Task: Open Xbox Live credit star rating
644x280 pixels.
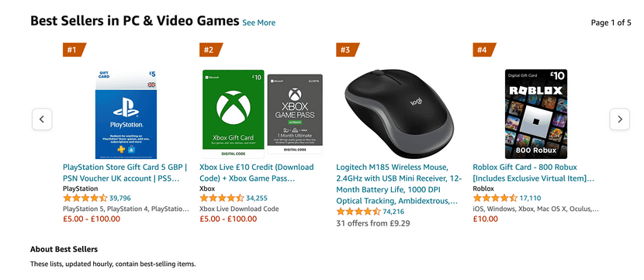Action: [x=222, y=199]
